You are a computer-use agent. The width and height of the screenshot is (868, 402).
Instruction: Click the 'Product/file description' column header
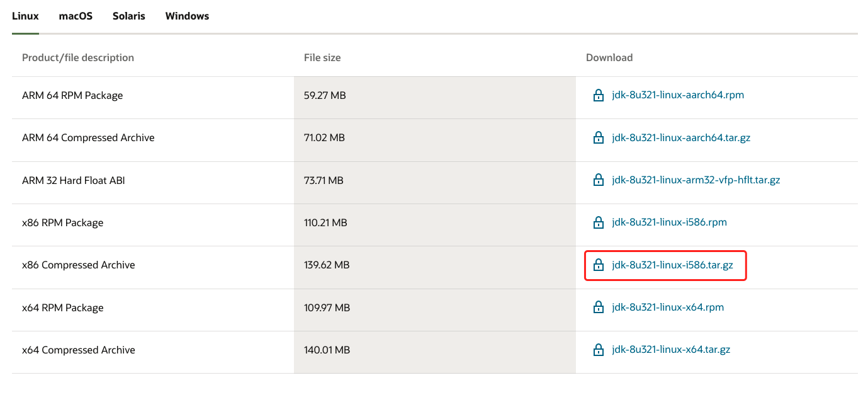pos(78,57)
